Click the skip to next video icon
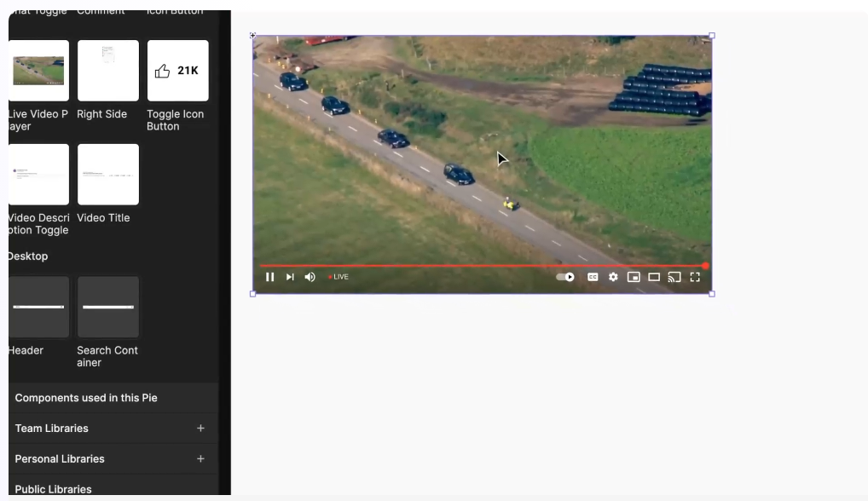868x501 pixels. (x=290, y=277)
